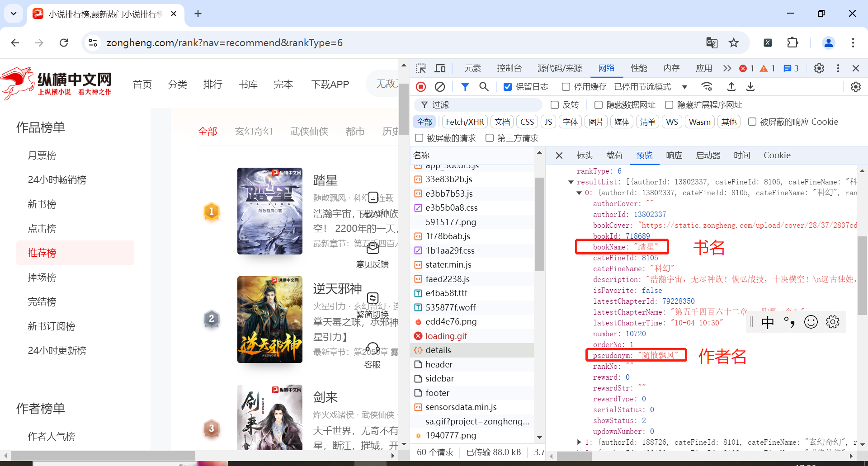Click 踏星 book cover thumbnail
This screenshot has width=868, height=466.
(x=270, y=211)
